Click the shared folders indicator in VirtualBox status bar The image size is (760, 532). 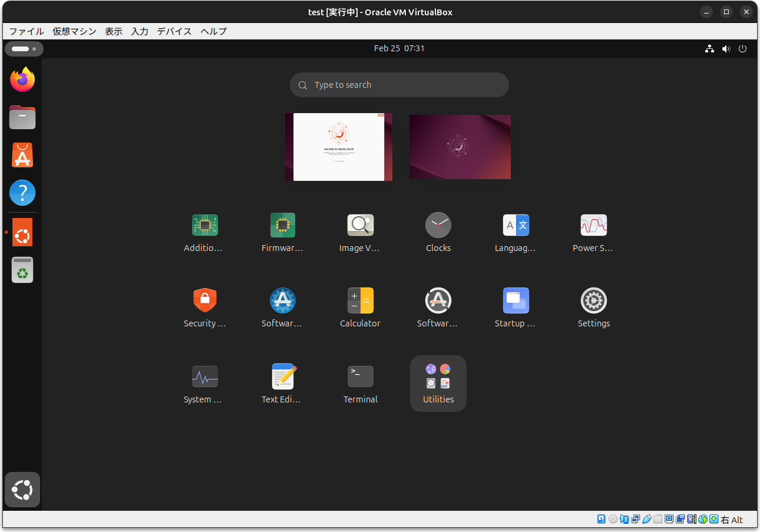click(658, 519)
